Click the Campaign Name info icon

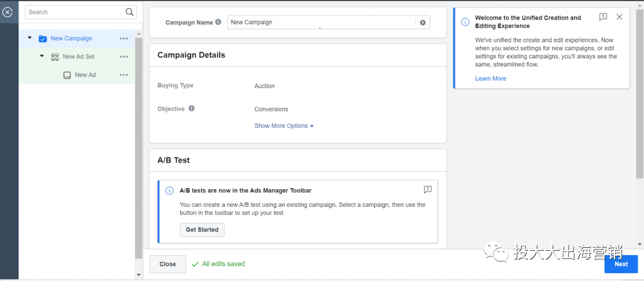(218, 22)
